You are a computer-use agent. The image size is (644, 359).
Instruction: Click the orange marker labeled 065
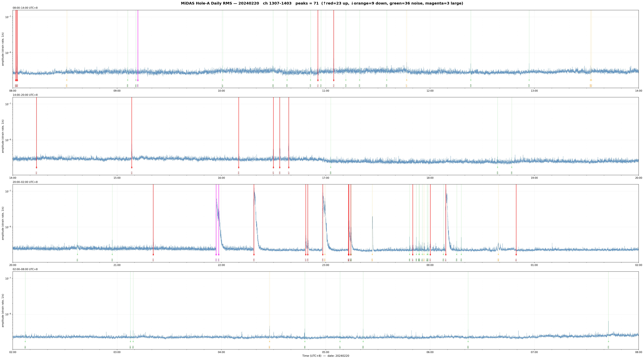[270, 342]
